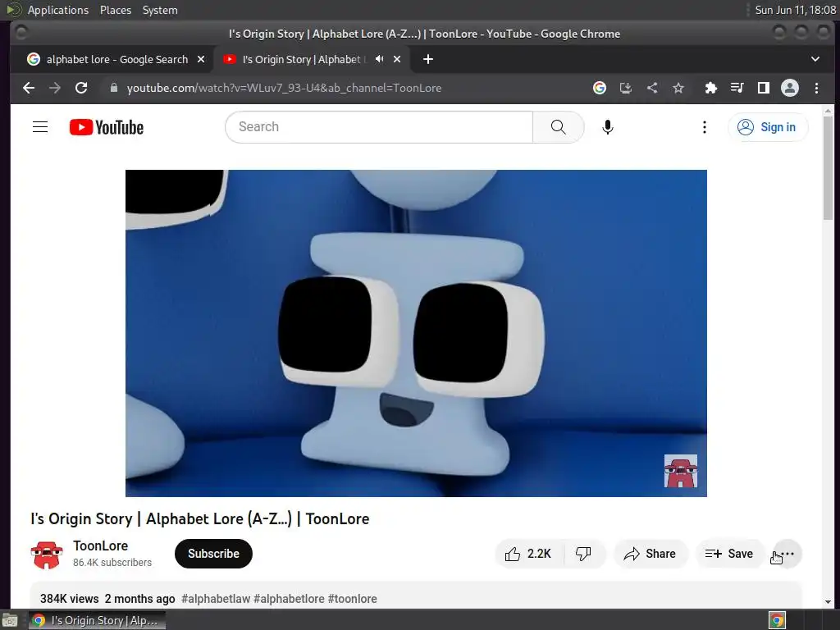Like the video with thumbs up
The width and height of the screenshot is (840, 630).
(529, 554)
